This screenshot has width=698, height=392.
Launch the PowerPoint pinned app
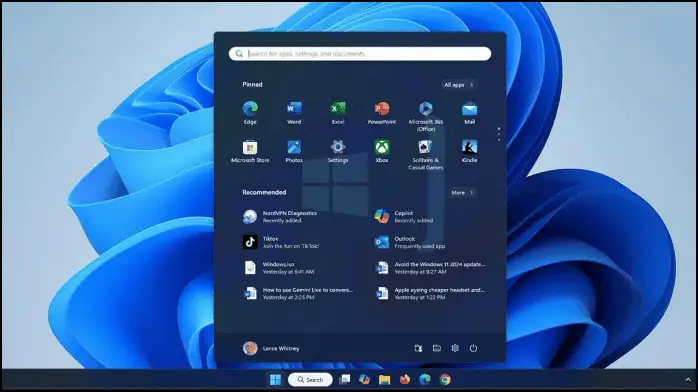click(381, 113)
